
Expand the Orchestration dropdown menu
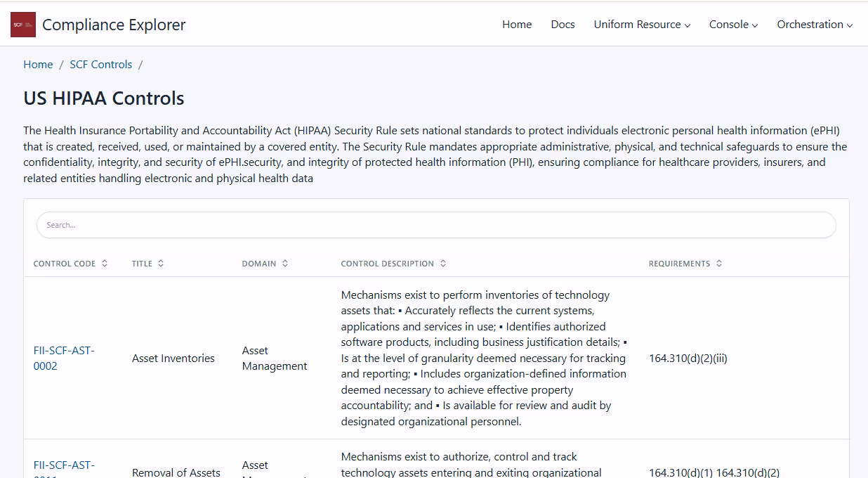(815, 25)
